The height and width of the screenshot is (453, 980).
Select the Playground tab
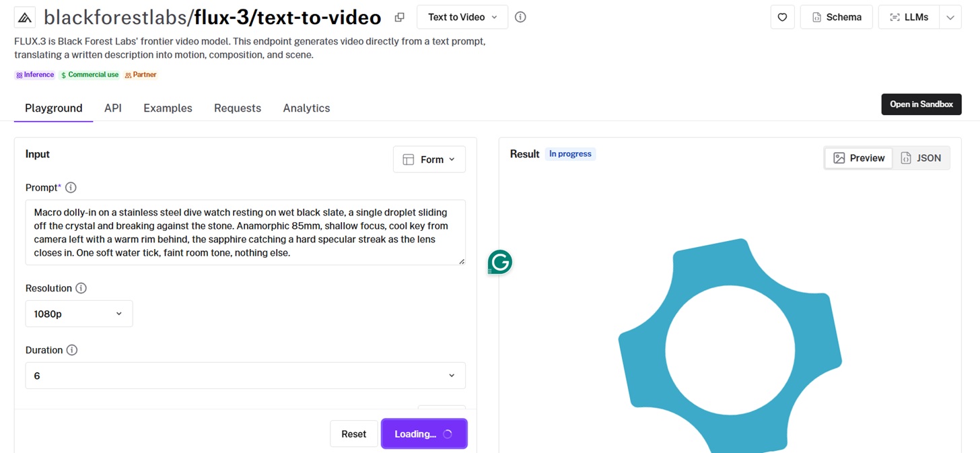(x=54, y=108)
